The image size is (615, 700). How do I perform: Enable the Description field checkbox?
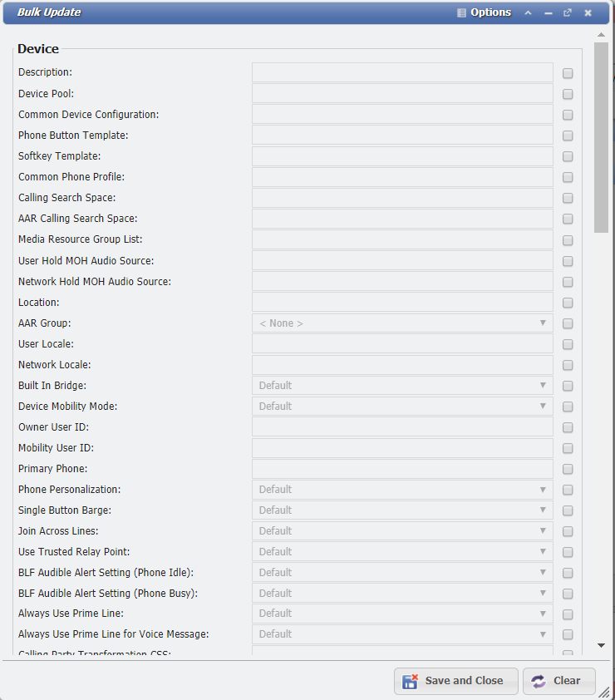point(568,73)
